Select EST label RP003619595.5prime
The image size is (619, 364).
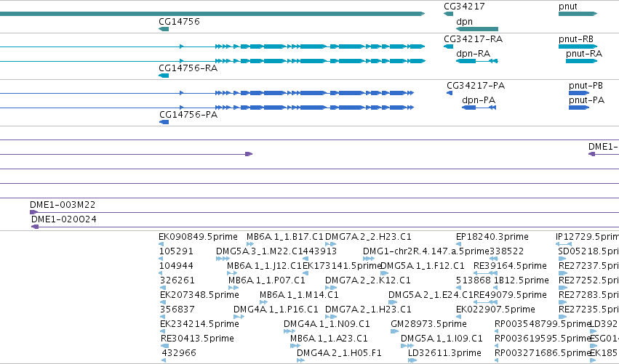coord(543,339)
